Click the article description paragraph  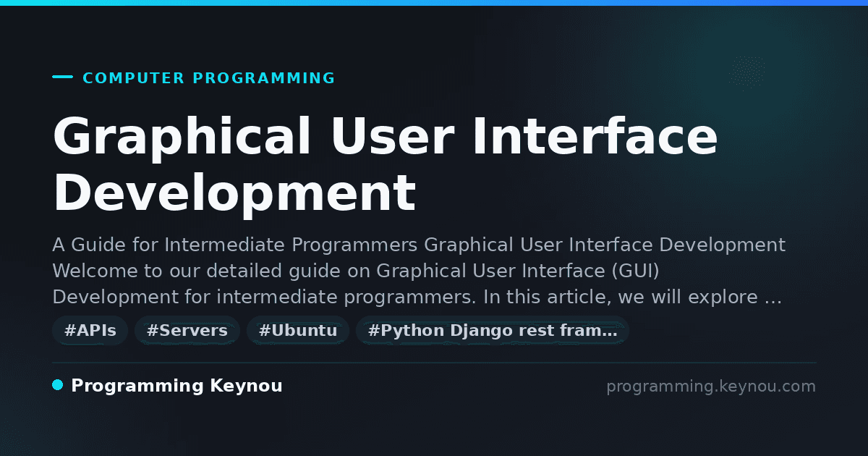pos(419,271)
